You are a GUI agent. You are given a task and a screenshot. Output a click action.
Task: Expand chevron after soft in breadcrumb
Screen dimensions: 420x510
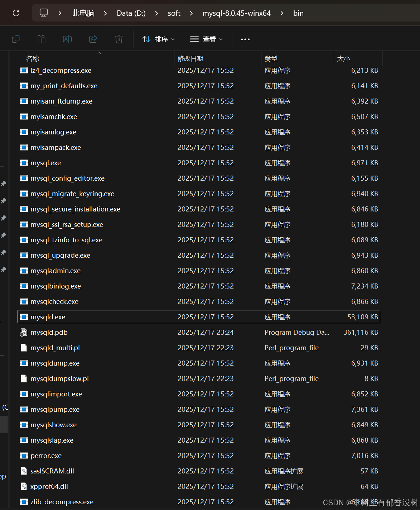[x=191, y=13]
